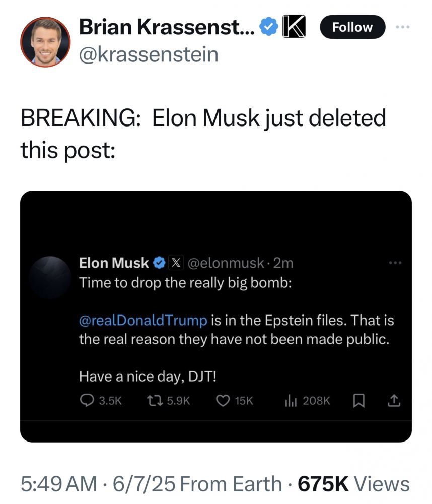The image size is (432, 504).
Task: Toggle the bookmark icon on the embedded post
Action: pyautogui.click(x=358, y=401)
